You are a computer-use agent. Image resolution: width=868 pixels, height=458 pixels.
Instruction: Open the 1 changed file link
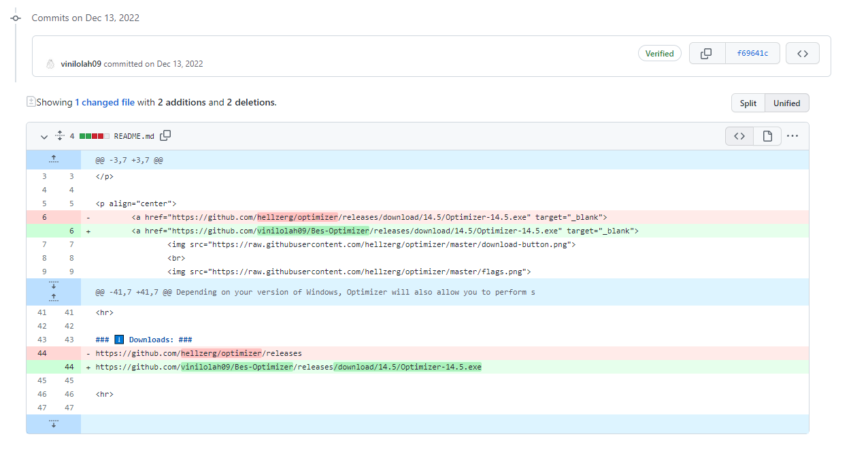[x=106, y=101]
